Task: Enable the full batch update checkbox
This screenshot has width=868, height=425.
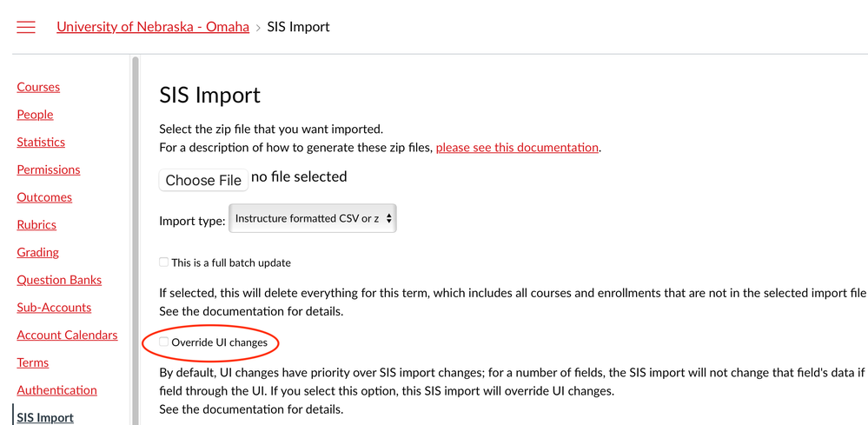Action: [164, 262]
